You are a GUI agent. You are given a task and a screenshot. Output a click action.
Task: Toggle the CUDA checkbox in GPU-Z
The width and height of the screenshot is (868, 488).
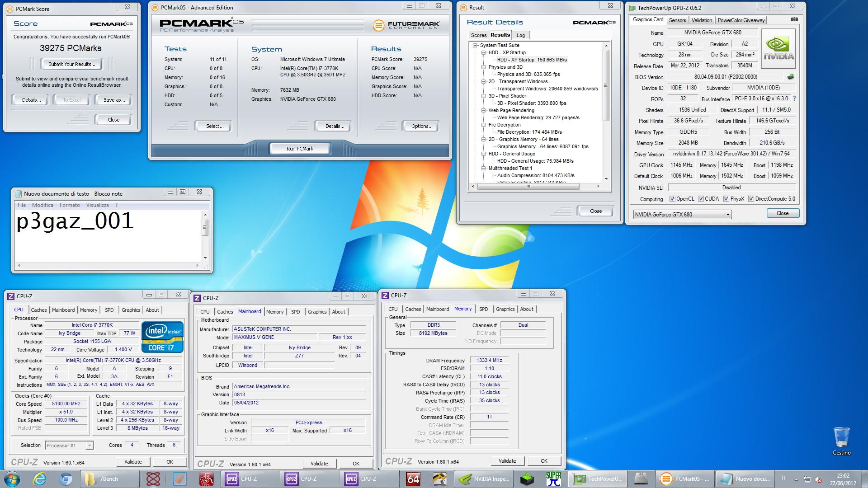pos(701,199)
